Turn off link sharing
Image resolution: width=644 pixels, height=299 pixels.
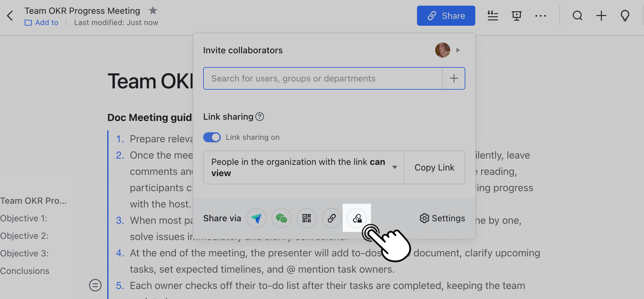coord(212,137)
